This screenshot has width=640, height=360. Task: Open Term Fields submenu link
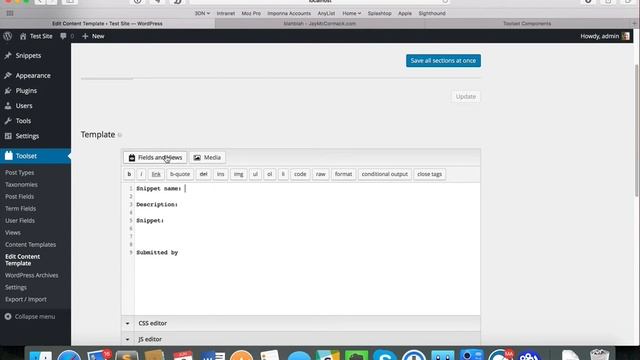20,209
